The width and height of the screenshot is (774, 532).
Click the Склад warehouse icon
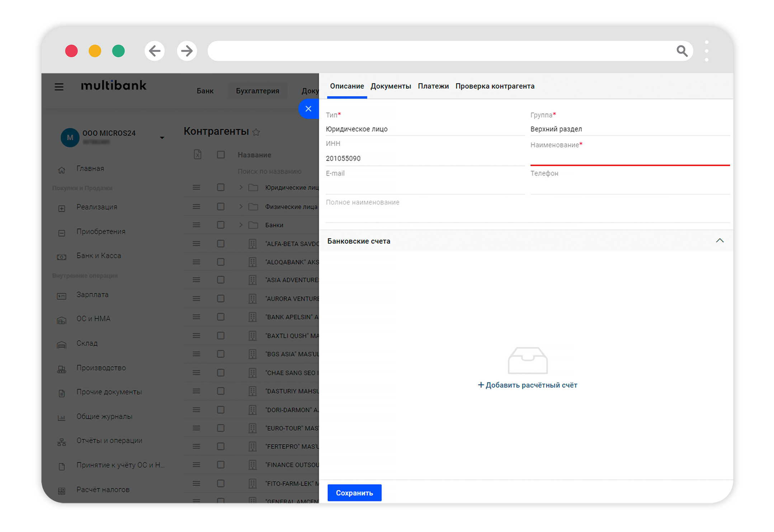click(62, 345)
